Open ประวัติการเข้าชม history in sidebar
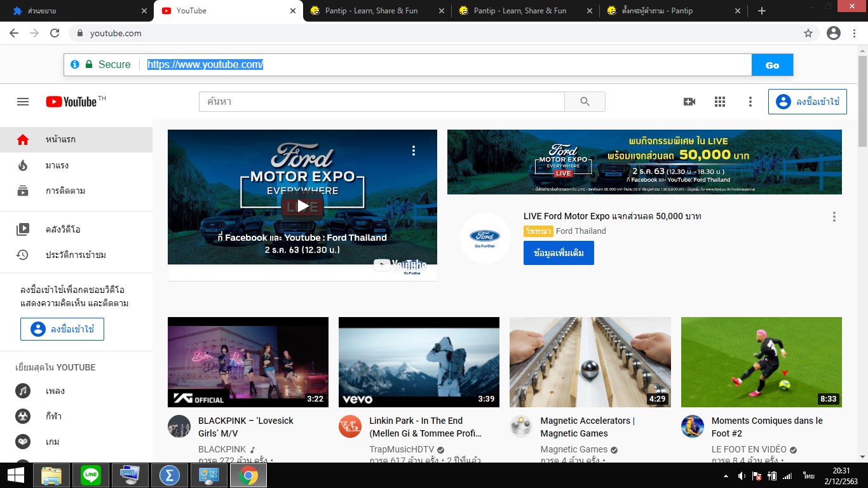Image resolution: width=868 pixels, height=488 pixels. pyautogui.click(x=76, y=255)
